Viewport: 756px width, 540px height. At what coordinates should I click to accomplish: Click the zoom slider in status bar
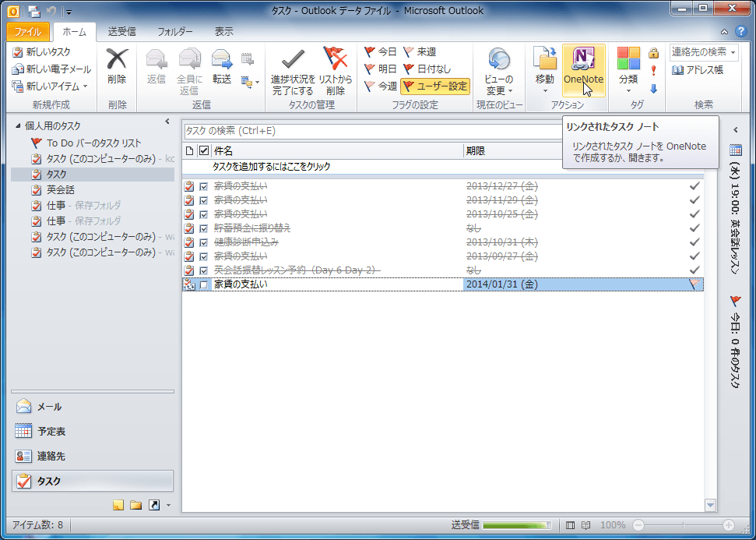pyautogui.click(x=683, y=525)
